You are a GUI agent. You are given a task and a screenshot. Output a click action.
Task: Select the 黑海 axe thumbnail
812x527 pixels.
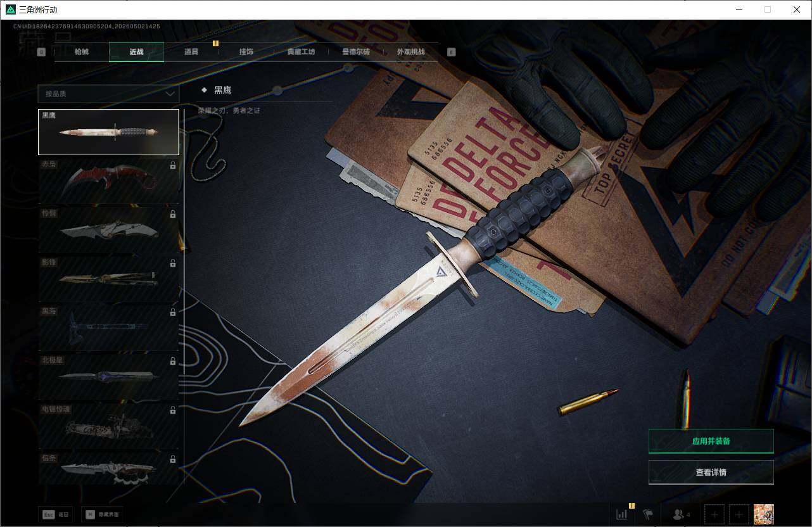click(108, 328)
